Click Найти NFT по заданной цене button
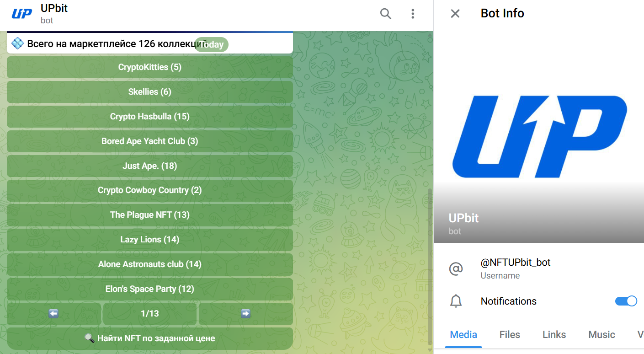 (150, 338)
